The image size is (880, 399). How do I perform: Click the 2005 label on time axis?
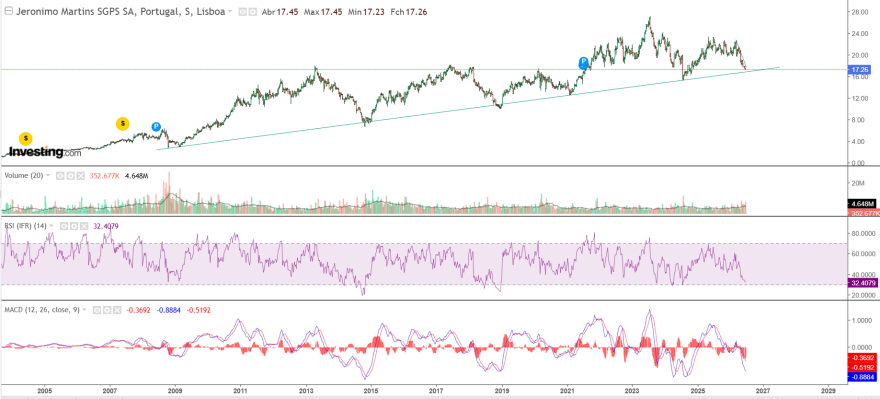pyautogui.click(x=45, y=390)
